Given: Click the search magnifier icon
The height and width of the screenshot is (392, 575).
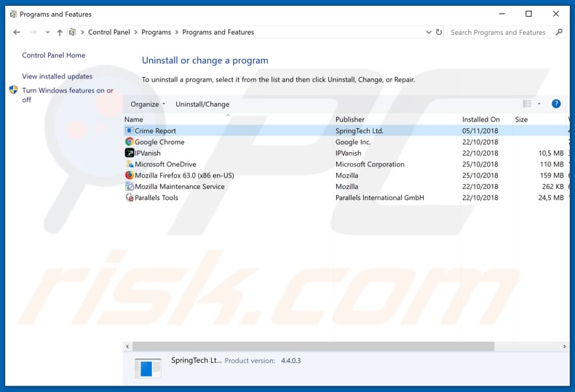Looking at the screenshot, I should [x=559, y=32].
